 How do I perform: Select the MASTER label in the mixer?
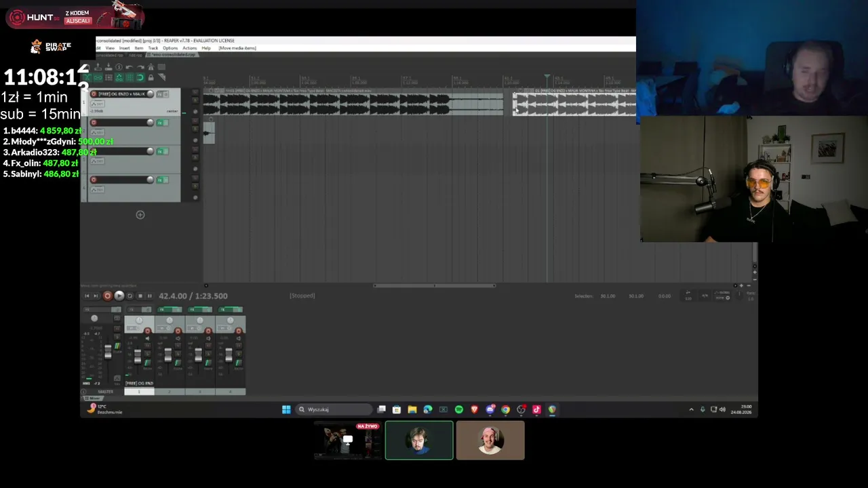105,392
